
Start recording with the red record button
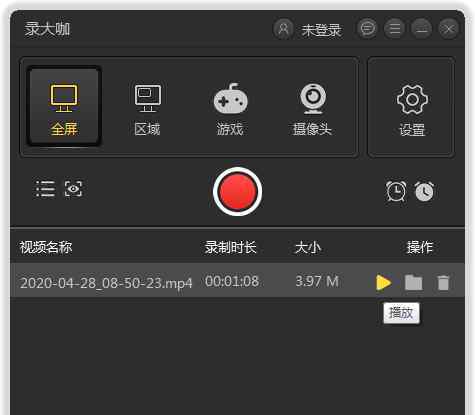pos(237,191)
